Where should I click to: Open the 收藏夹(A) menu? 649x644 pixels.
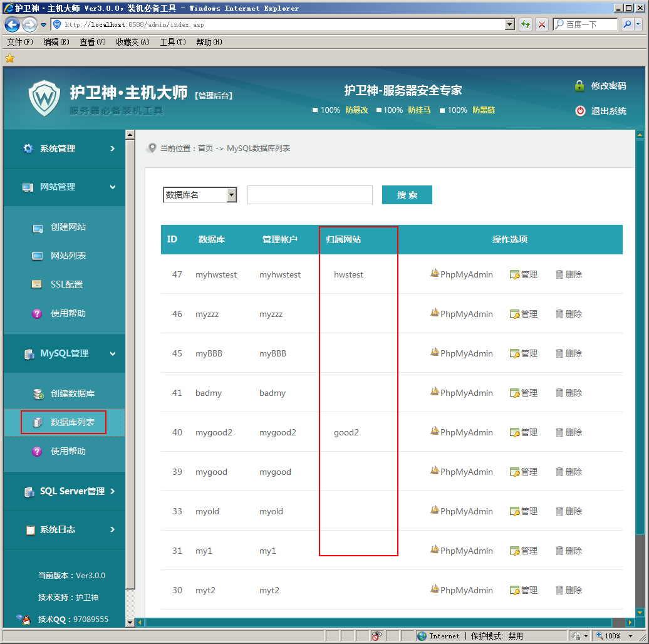[x=132, y=42]
